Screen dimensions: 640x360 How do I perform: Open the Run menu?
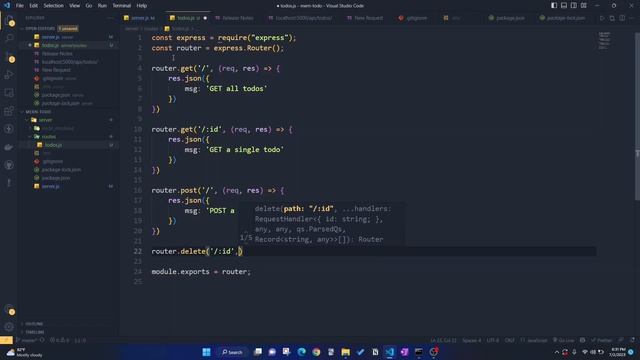[x=102, y=6]
